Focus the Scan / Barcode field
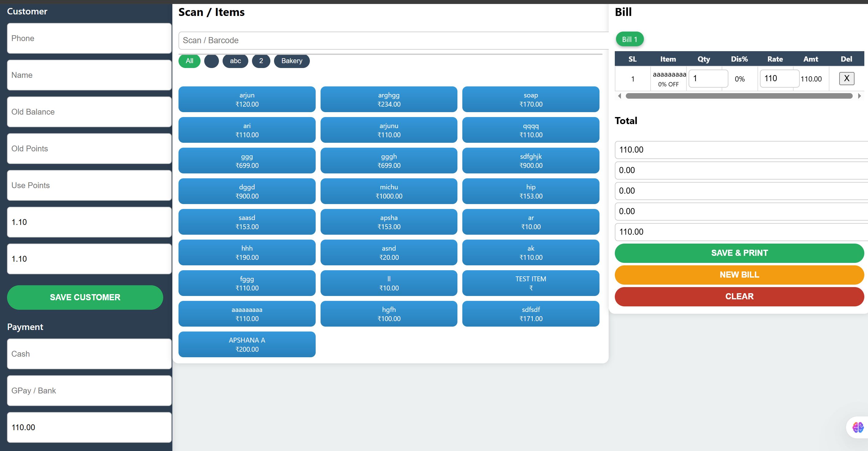The height and width of the screenshot is (451, 868). 391,40
